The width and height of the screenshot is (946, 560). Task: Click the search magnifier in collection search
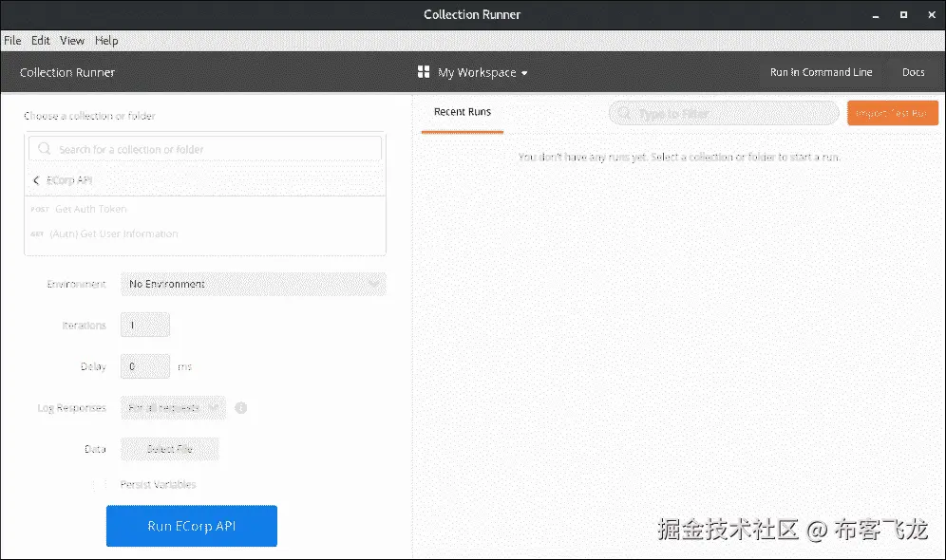44,148
